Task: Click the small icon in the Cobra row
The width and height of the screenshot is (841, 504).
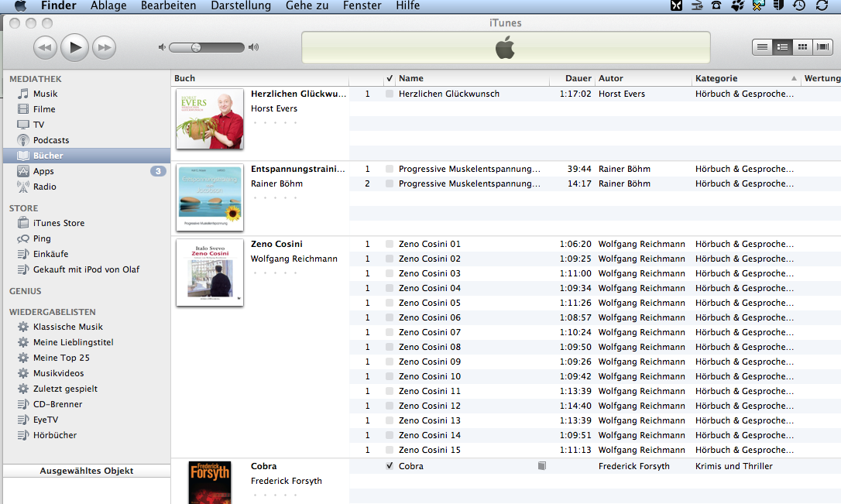Action: tap(542, 466)
